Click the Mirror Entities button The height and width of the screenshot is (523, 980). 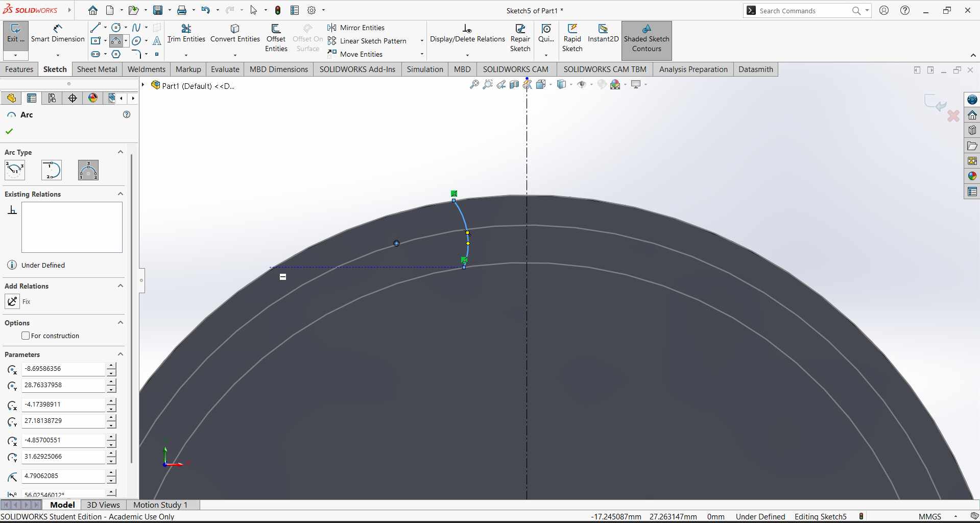(x=356, y=28)
